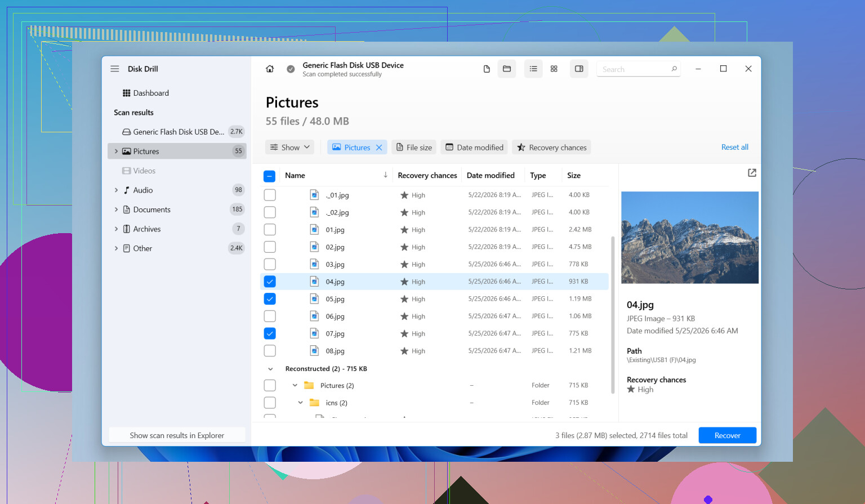Select grid thumbnails view icon
This screenshot has width=865, height=504.
tap(554, 69)
